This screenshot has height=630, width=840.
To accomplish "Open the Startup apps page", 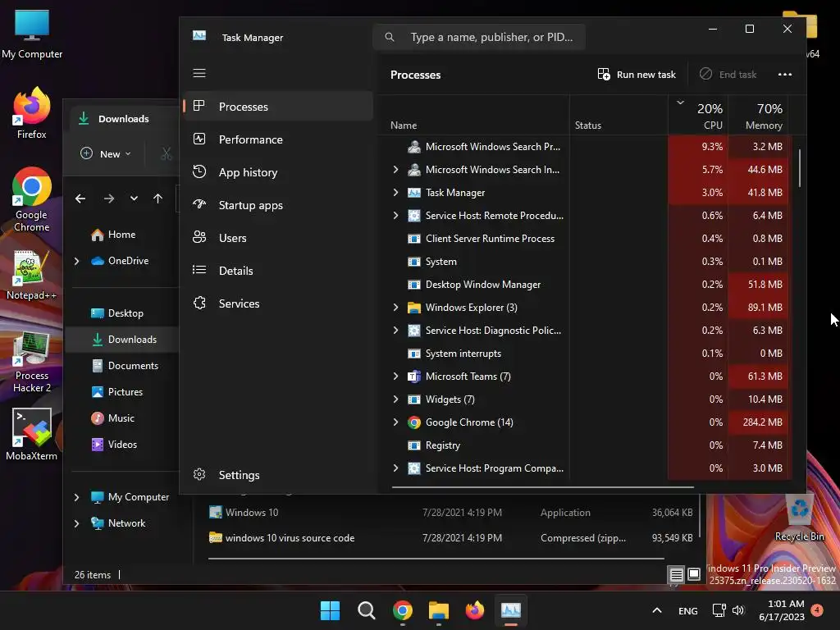I will tap(278, 205).
